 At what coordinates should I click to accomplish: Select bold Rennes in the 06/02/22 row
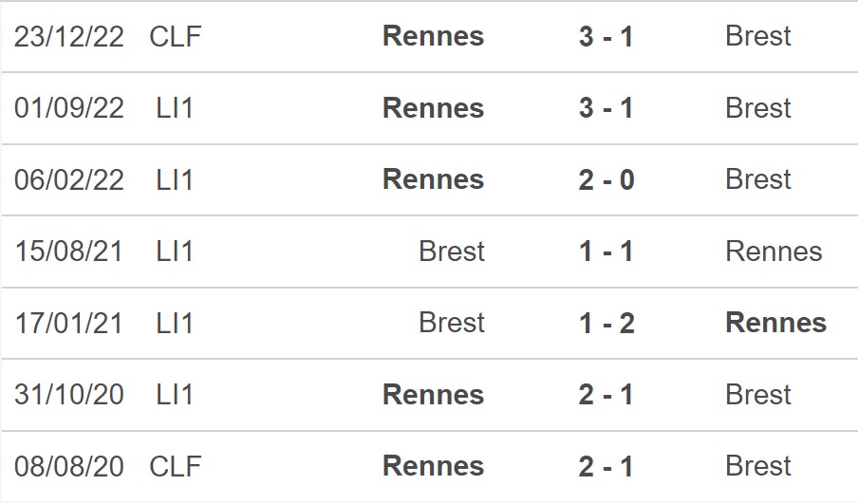434,180
